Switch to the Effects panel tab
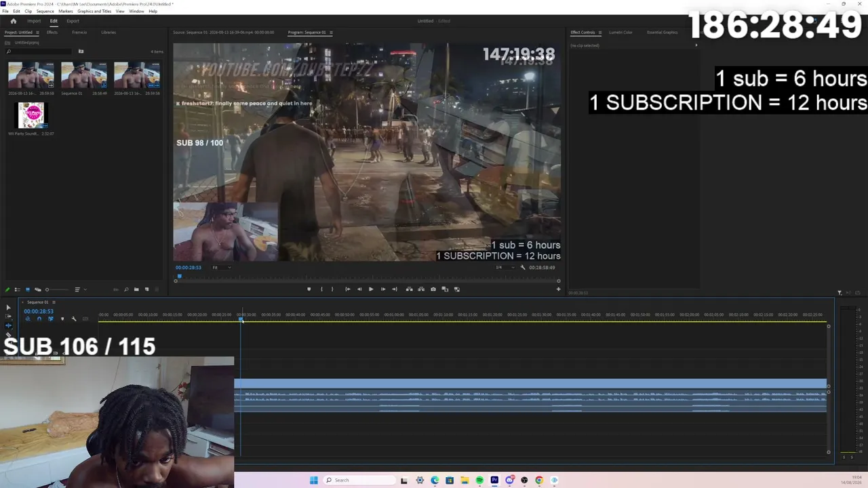This screenshot has width=868, height=488. coord(52,33)
